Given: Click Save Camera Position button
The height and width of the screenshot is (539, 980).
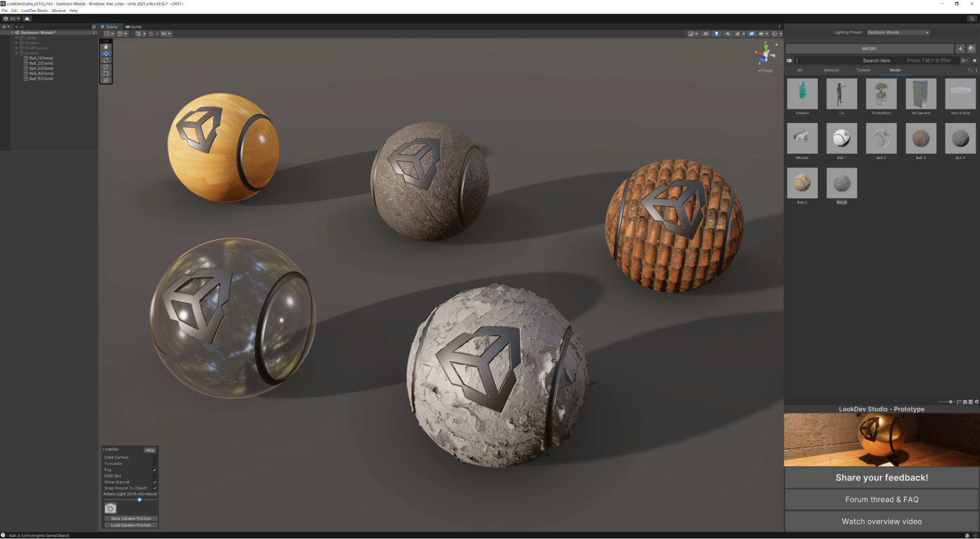Looking at the screenshot, I should tap(131, 518).
